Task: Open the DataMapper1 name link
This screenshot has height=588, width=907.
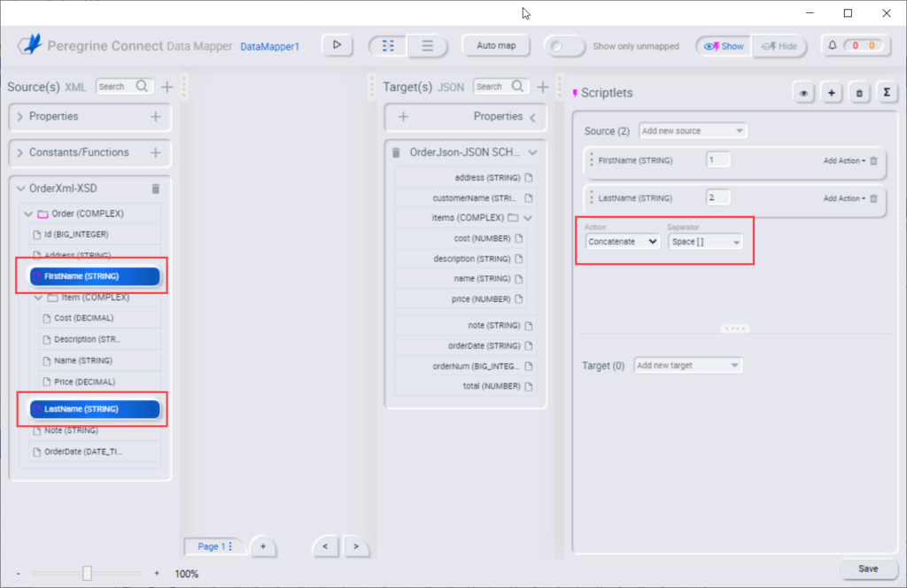Action: coord(269,47)
